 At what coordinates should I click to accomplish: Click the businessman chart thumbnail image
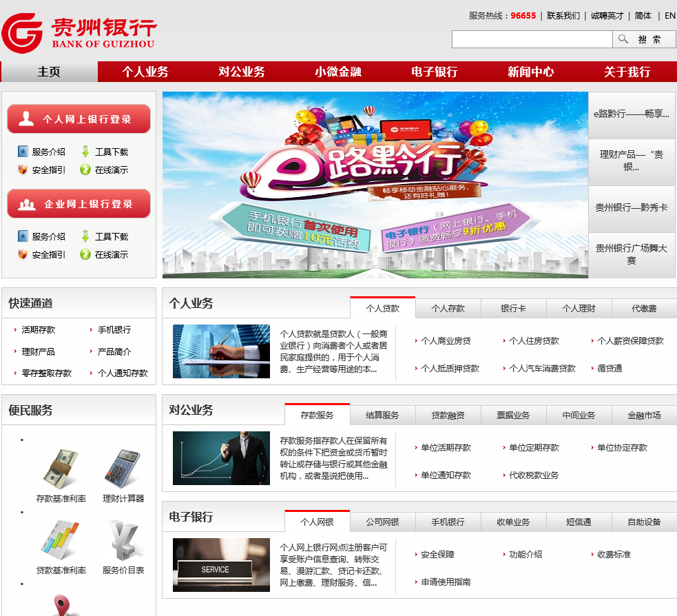coord(222,458)
